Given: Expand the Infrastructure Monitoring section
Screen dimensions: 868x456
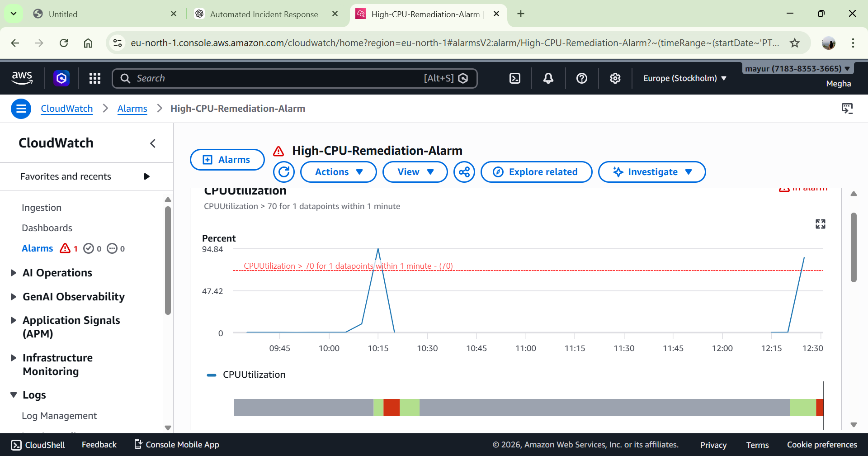Looking at the screenshot, I should [14, 358].
